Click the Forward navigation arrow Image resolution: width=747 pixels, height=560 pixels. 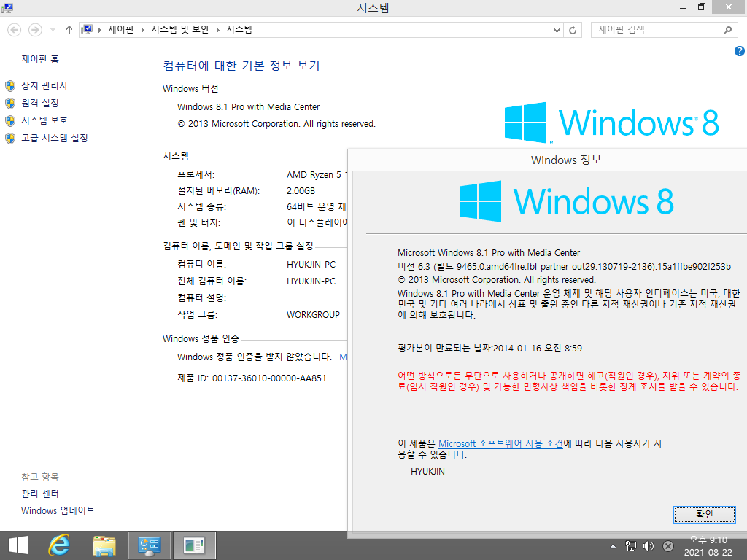pos(35,30)
